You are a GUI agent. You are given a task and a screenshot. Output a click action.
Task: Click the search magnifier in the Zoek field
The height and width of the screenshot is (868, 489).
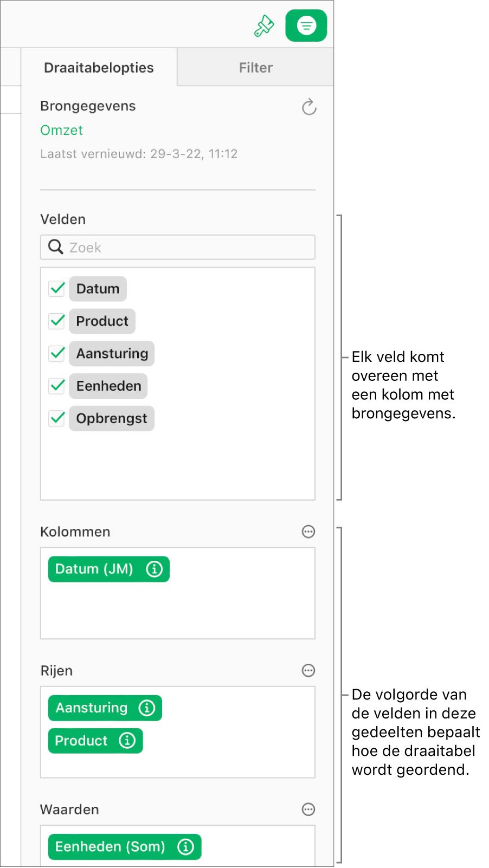pos(55,247)
